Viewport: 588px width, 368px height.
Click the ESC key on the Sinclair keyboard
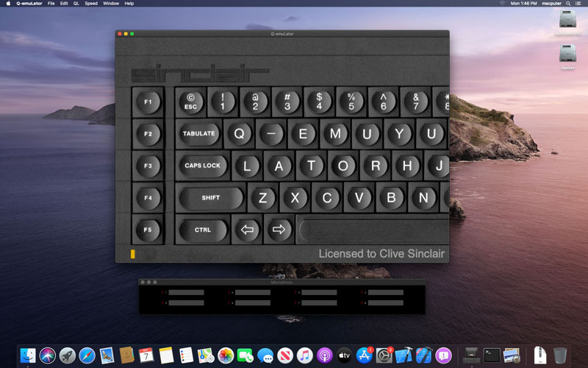(x=190, y=102)
